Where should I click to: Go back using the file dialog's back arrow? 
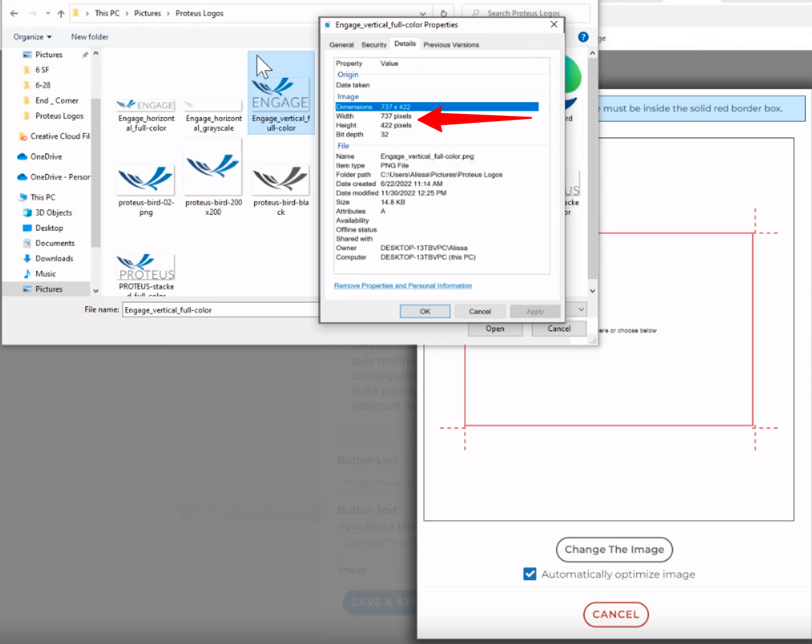pos(14,13)
